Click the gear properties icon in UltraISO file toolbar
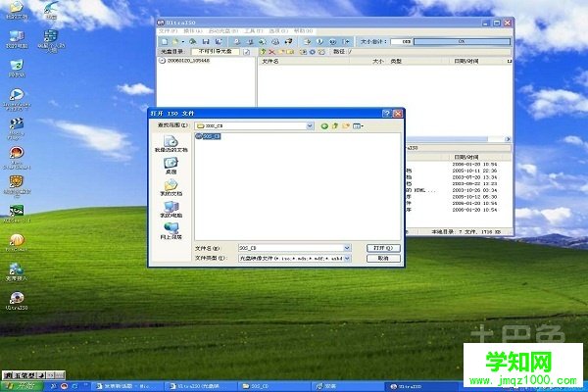The height and width of the screenshot is (392, 588). [x=312, y=52]
